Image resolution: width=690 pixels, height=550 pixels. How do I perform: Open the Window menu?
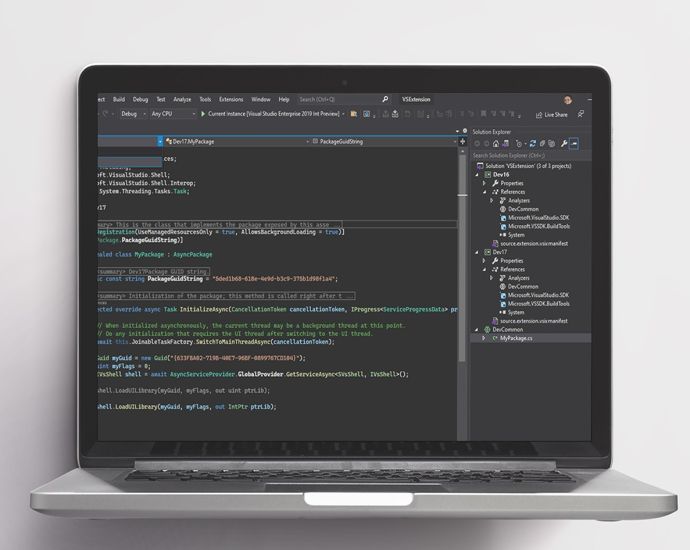point(261,99)
